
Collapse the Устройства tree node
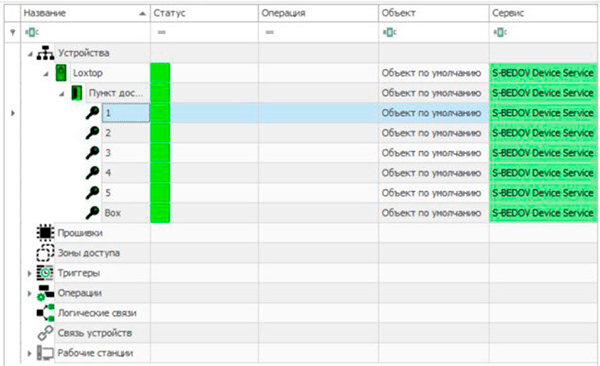click(x=30, y=54)
